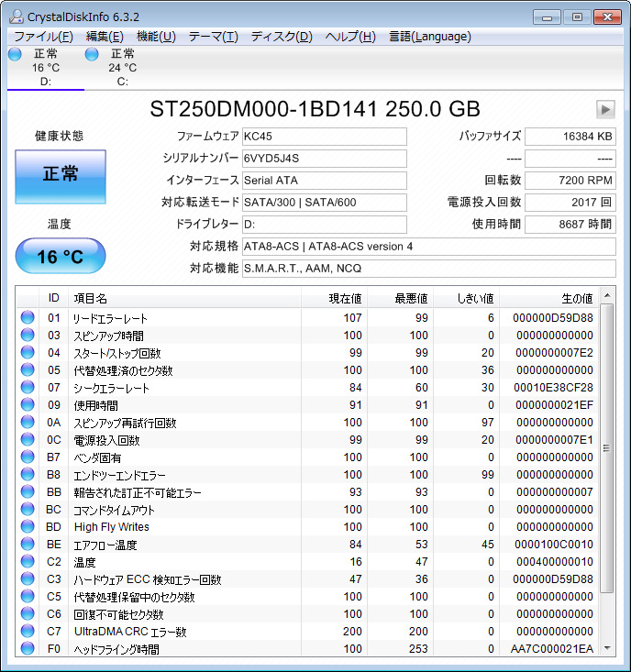Viewport: 631px width, 672px height.
Task: Click the status icon for ID 04 row
Action: [x=28, y=352]
